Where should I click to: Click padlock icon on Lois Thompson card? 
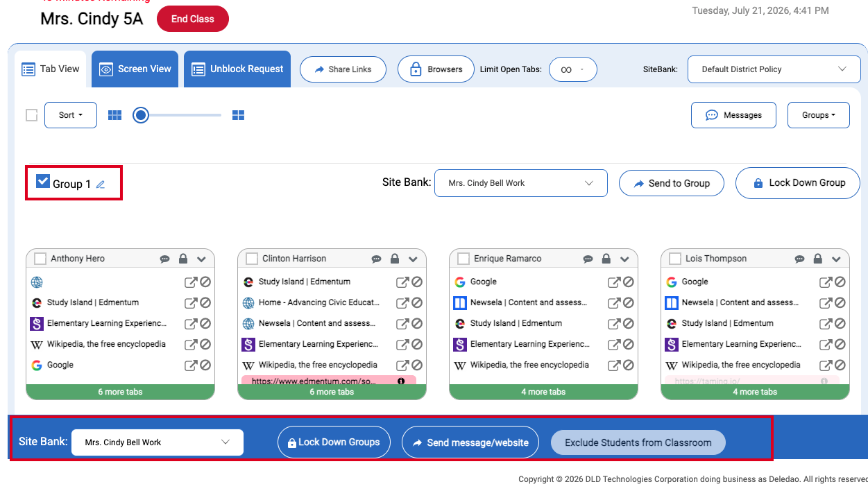click(x=818, y=259)
